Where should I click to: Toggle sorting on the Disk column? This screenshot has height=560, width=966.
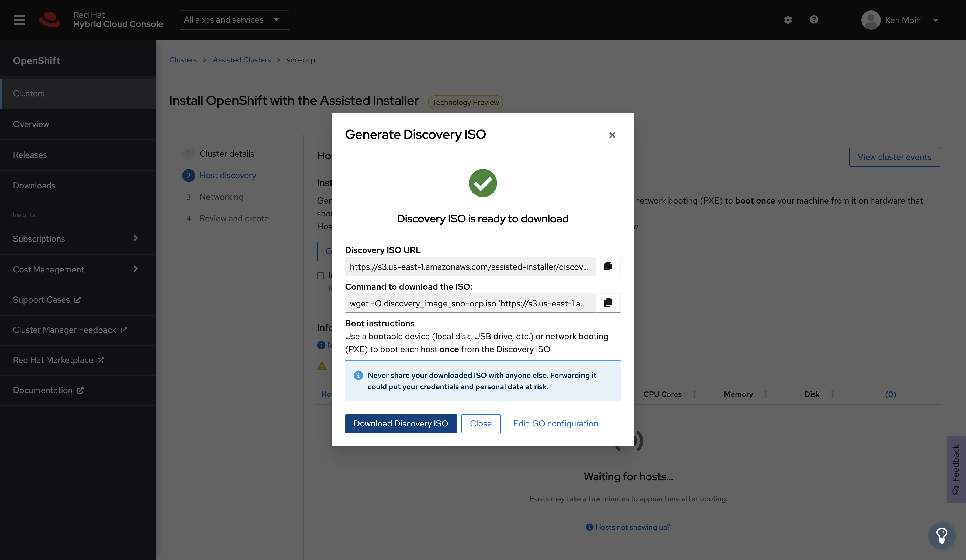[832, 394]
